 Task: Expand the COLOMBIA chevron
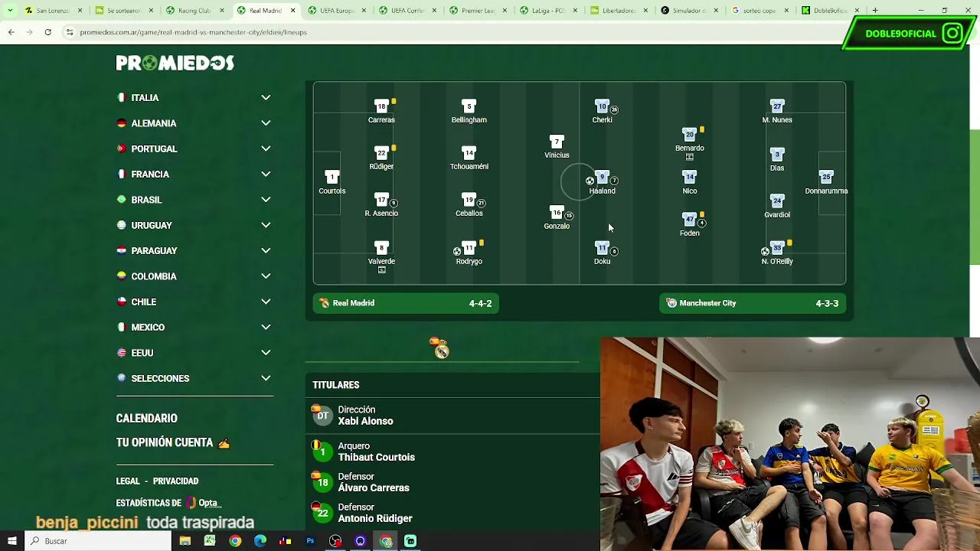[266, 275]
